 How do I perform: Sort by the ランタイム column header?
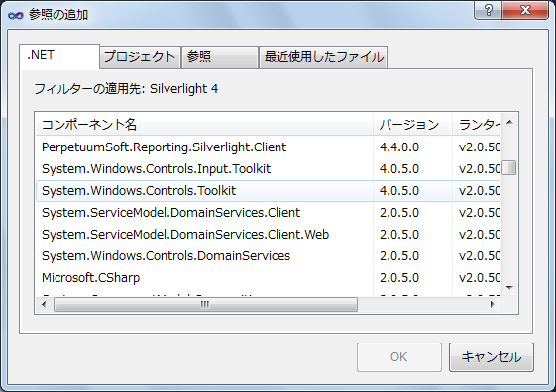477,125
